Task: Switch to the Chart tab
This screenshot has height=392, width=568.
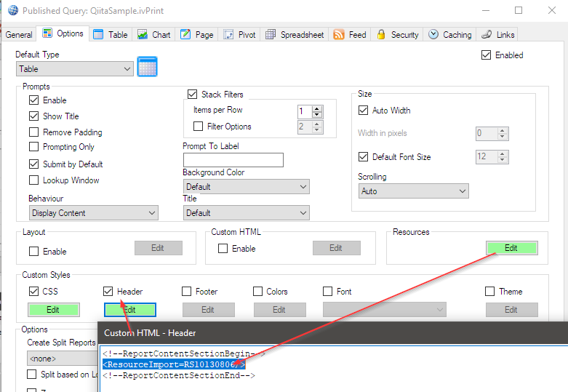Action: coord(154,35)
